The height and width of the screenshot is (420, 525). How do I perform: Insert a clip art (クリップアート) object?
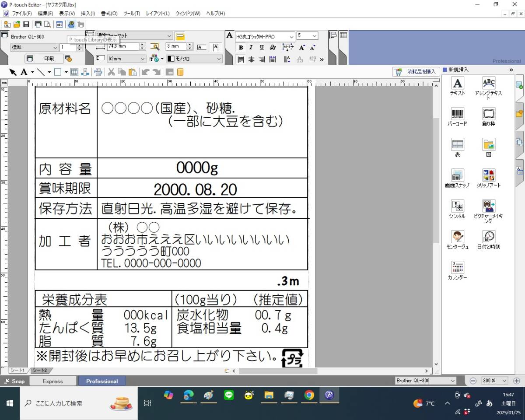pyautogui.click(x=489, y=176)
